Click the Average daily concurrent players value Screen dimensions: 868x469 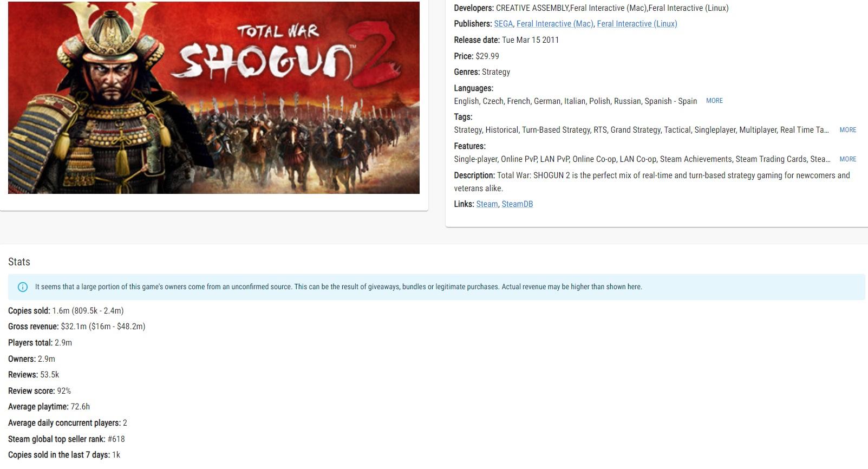(125, 423)
